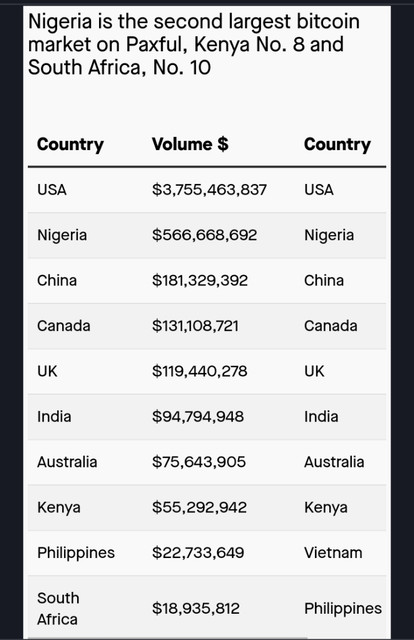
Task: Select Philippines in the first column
Action: point(76,553)
